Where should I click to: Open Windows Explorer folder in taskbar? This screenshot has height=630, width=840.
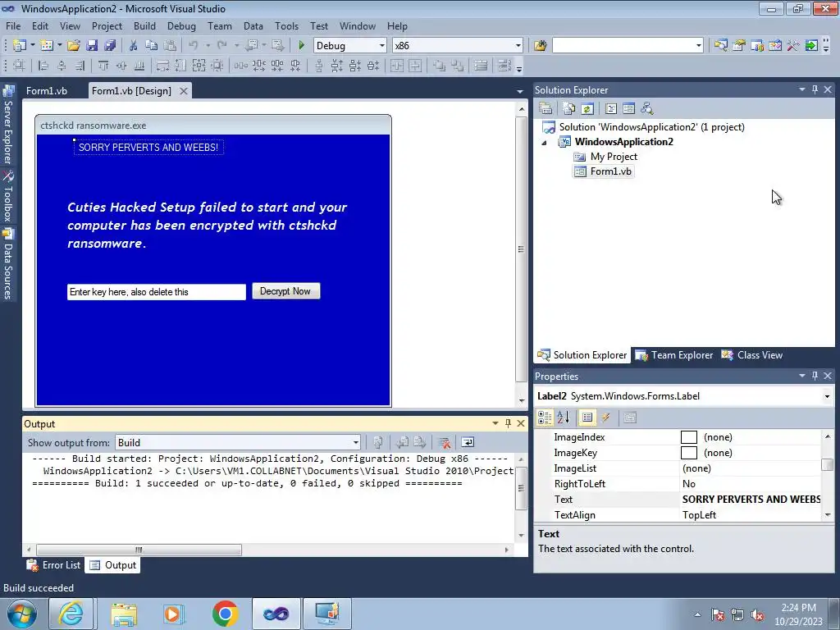pyautogui.click(x=124, y=614)
